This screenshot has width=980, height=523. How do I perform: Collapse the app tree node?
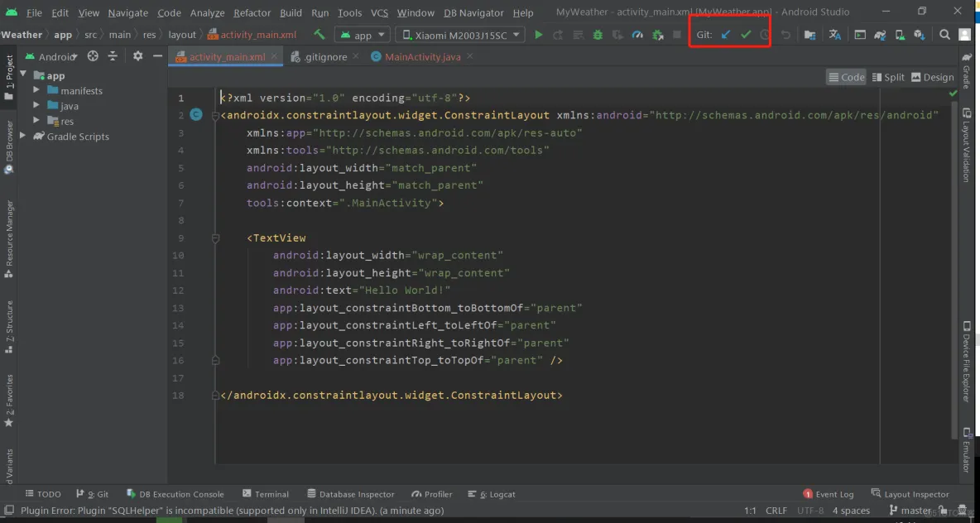[24, 75]
